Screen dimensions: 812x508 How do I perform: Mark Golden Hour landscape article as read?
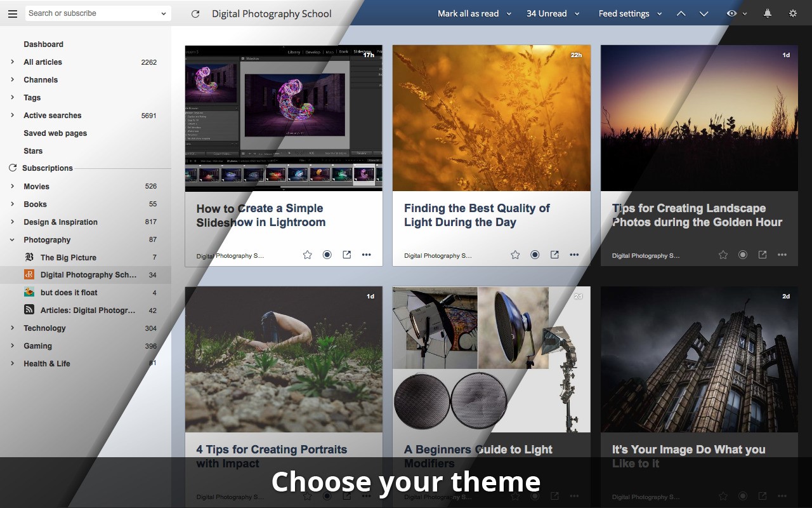click(743, 255)
